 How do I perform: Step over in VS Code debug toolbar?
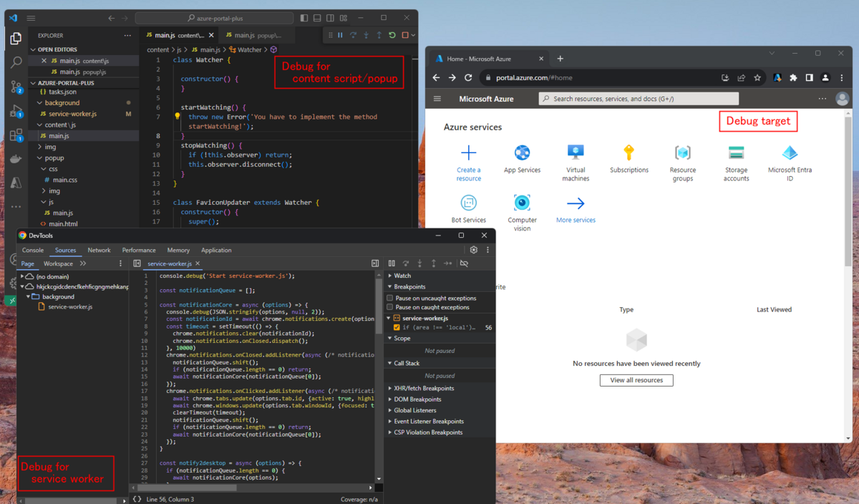tap(353, 35)
